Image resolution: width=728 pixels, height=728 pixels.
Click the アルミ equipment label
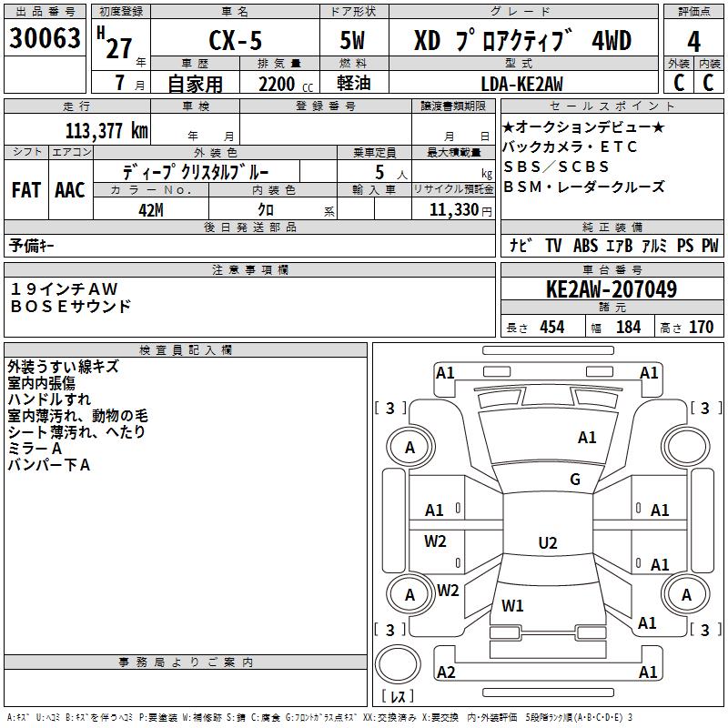tap(654, 246)
